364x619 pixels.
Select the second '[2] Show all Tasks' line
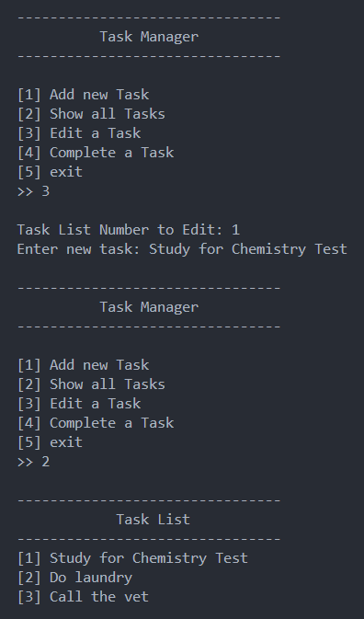91,384
